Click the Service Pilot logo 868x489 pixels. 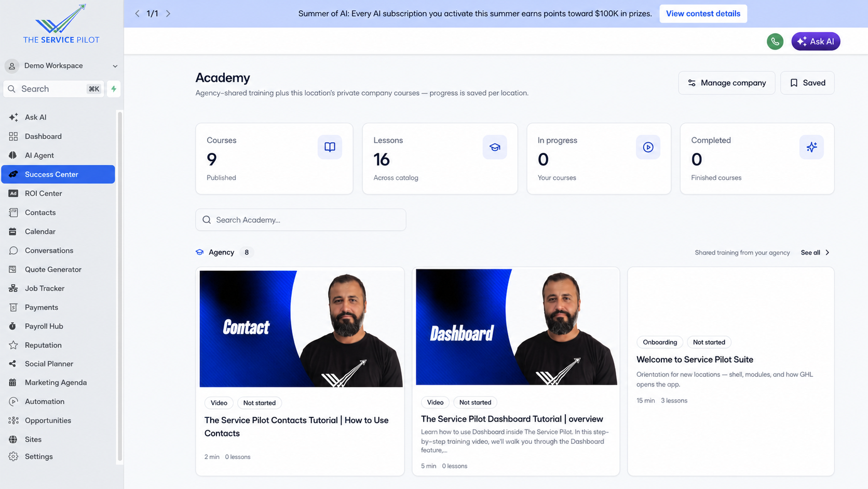pyautogui.click(x=61, y=24)
